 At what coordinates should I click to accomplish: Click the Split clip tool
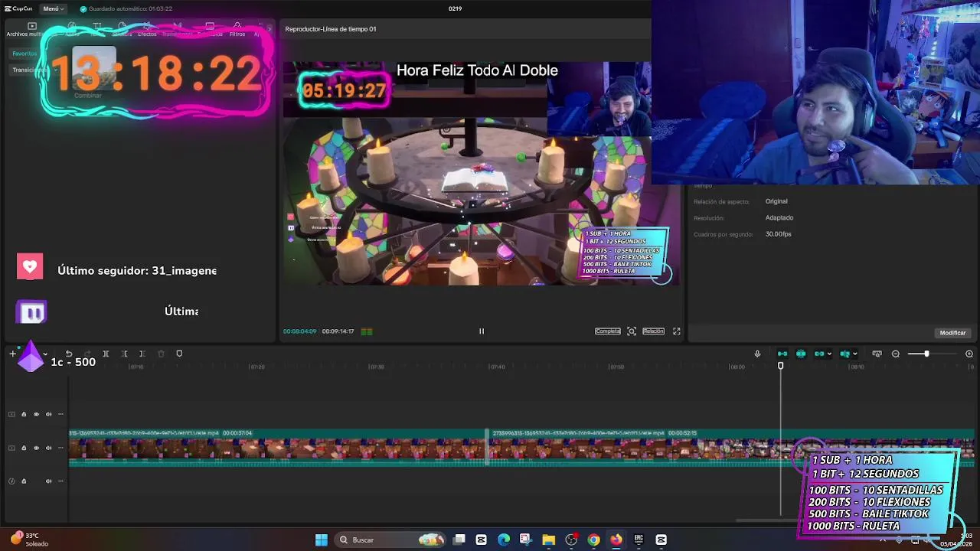pyautogui.click(x=106, y=354)
